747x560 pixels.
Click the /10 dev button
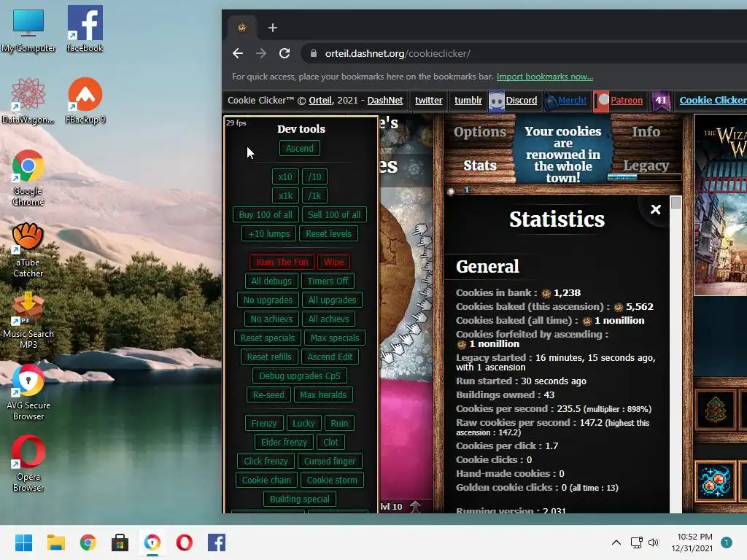pos(314,176)
